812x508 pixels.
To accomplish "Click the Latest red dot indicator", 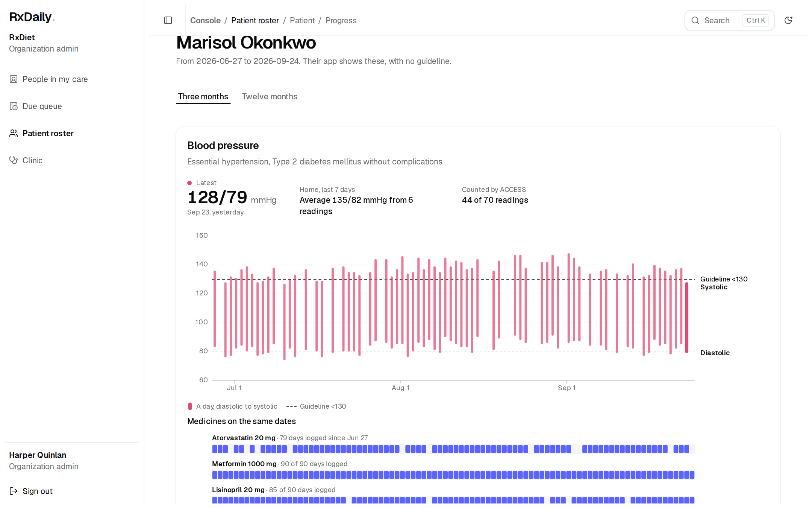I will tap(189, 183).
